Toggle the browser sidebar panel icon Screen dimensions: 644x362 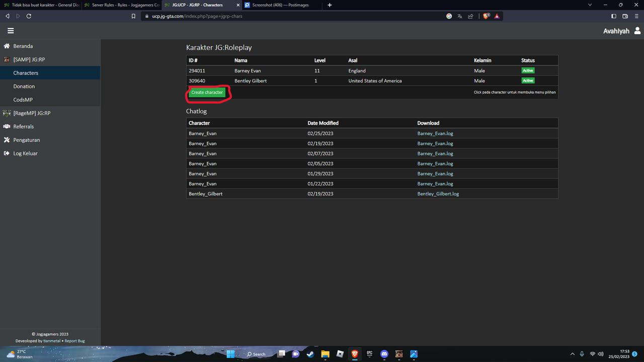613,16
